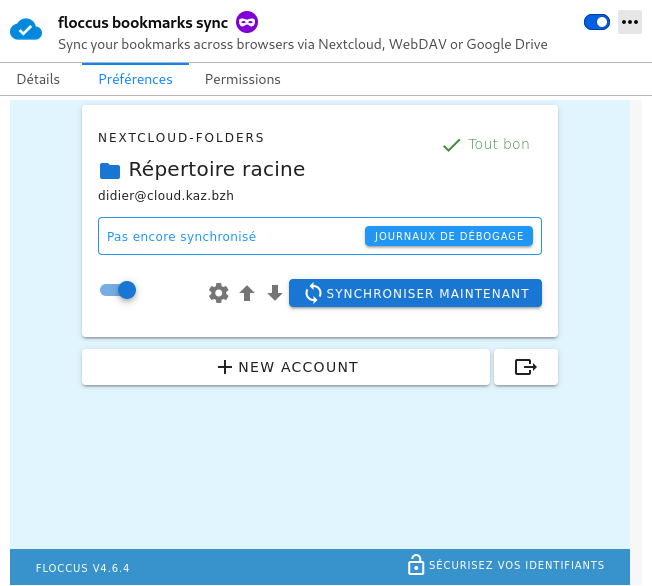The image size is (652, 586).
Task: Toggle the Nextcloud account sync switch
Action: (x=118, y=290)
